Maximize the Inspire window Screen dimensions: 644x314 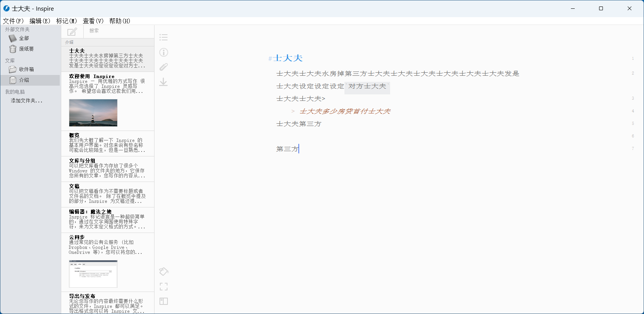coord(601,8)
